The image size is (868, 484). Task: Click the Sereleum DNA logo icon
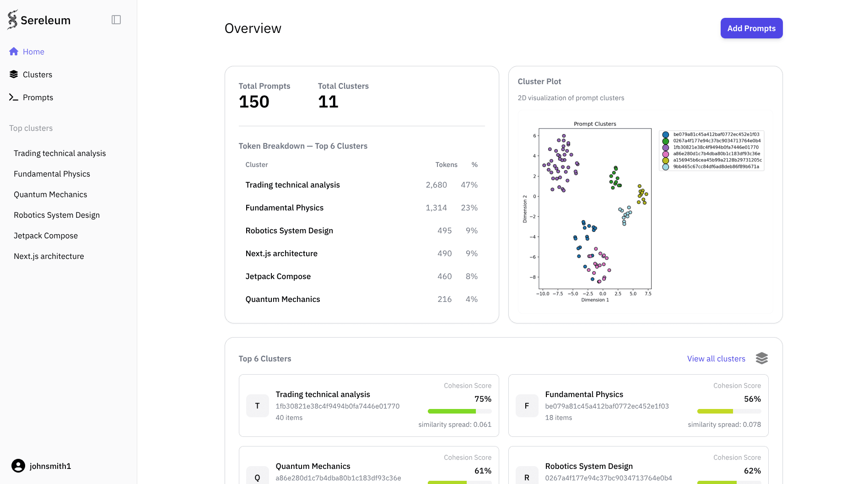click(13, 19)
